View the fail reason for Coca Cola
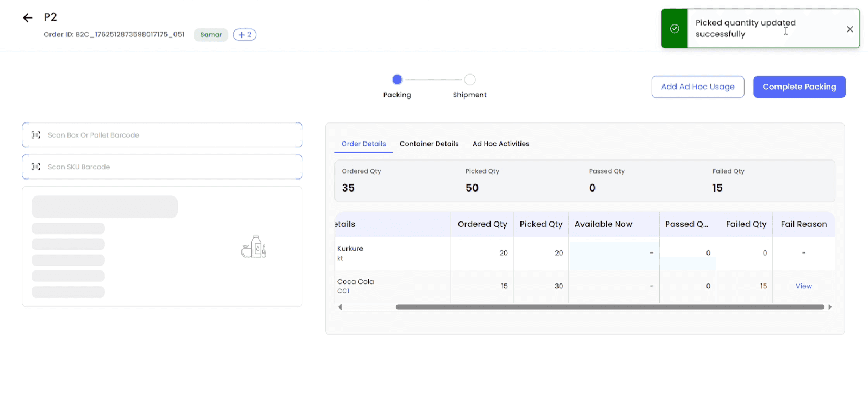The height and width of the screenshot is (413, 868). (x=803, y=286)
